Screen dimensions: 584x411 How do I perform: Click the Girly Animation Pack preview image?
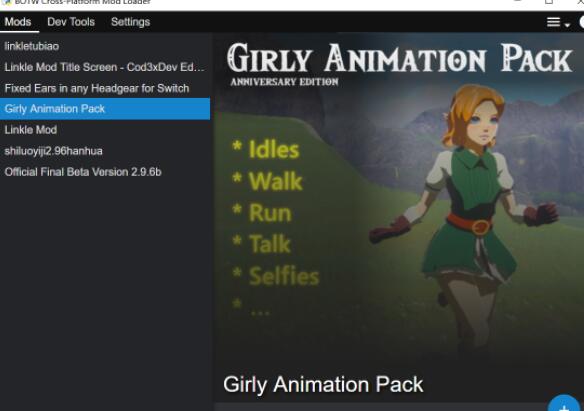399,199
